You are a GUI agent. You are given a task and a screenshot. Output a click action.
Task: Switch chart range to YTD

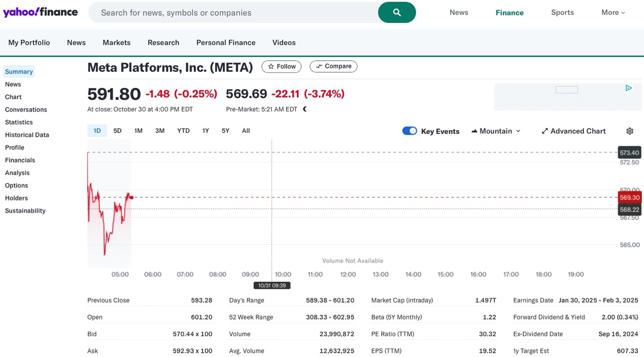(x=183, y=130)
